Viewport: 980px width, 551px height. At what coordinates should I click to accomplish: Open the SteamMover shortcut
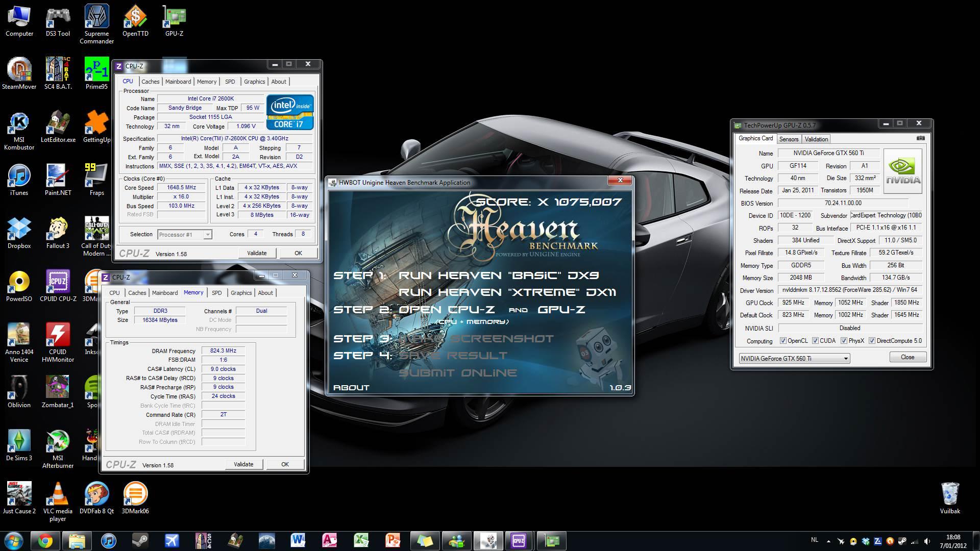point(19,73)
